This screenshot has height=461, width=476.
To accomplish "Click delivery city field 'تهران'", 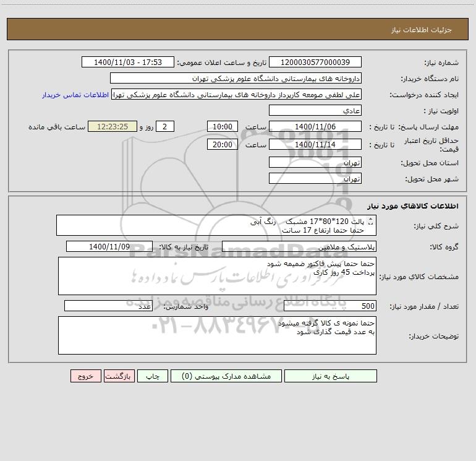I will [315, 178].
